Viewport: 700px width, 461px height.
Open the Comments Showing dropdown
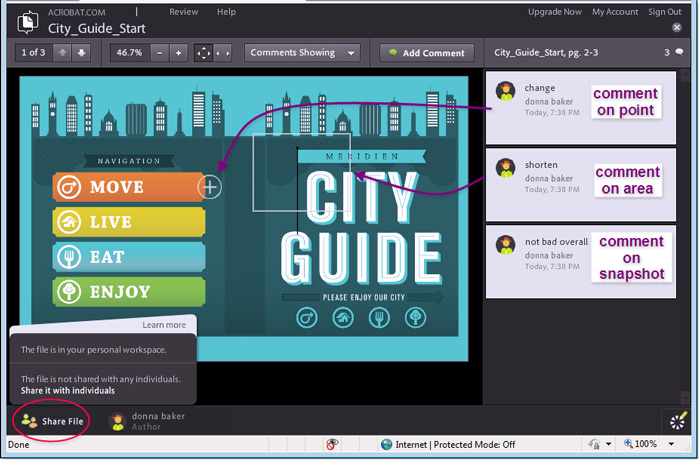304,53
